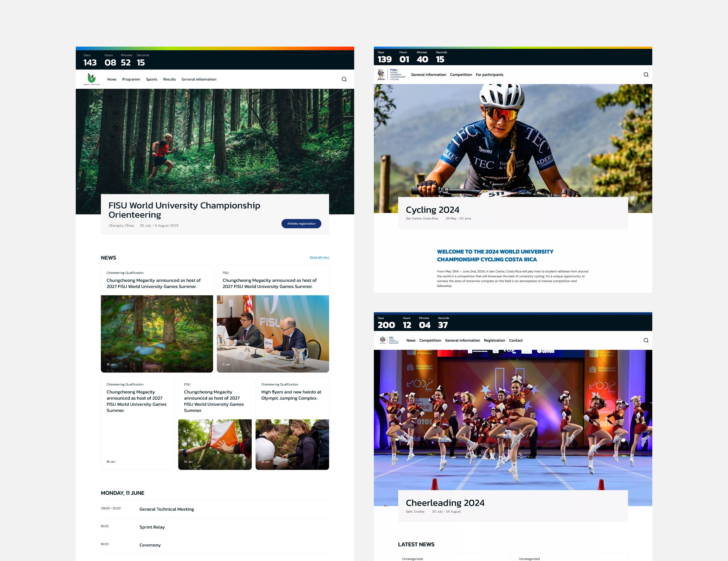This screenshot has width=728, height=561.
Task: Select Results in the navigation bar
Action: pos(169,79)
